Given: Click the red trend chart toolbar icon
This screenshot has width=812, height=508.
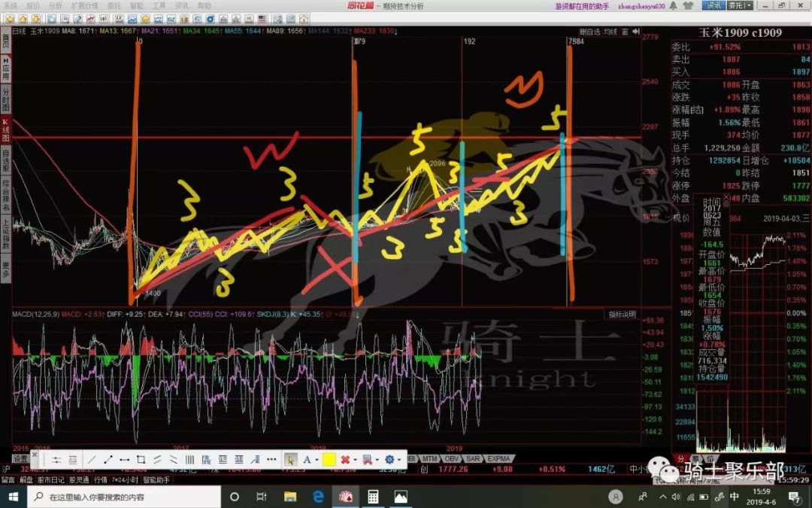Looking at the screenshot, I should pyautogui.click(x=91, y=19).
